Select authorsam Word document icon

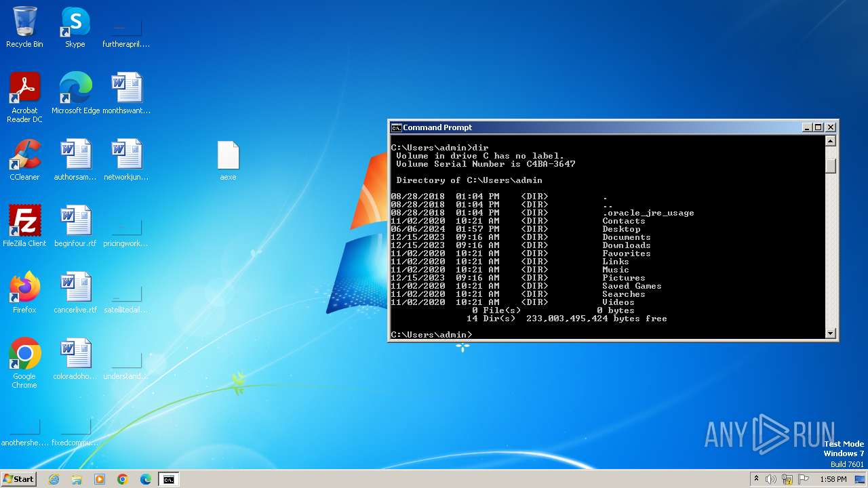75,160
